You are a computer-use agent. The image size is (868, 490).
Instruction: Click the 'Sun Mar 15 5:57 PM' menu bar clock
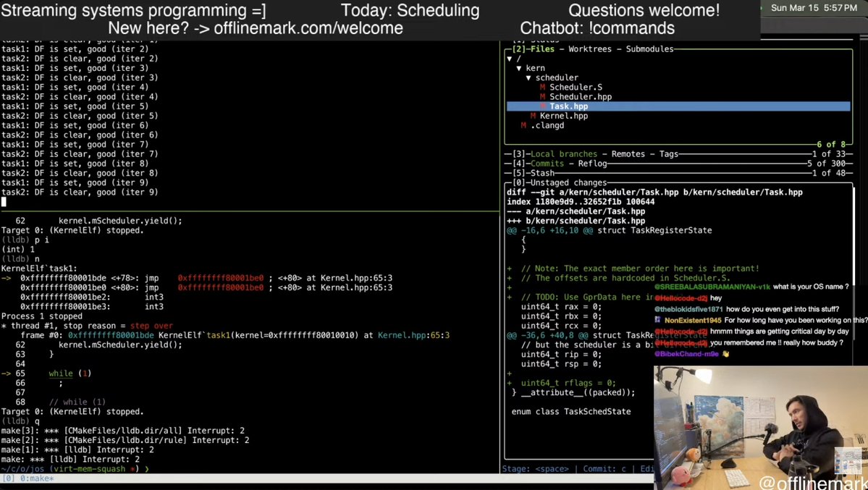point(814,8)
